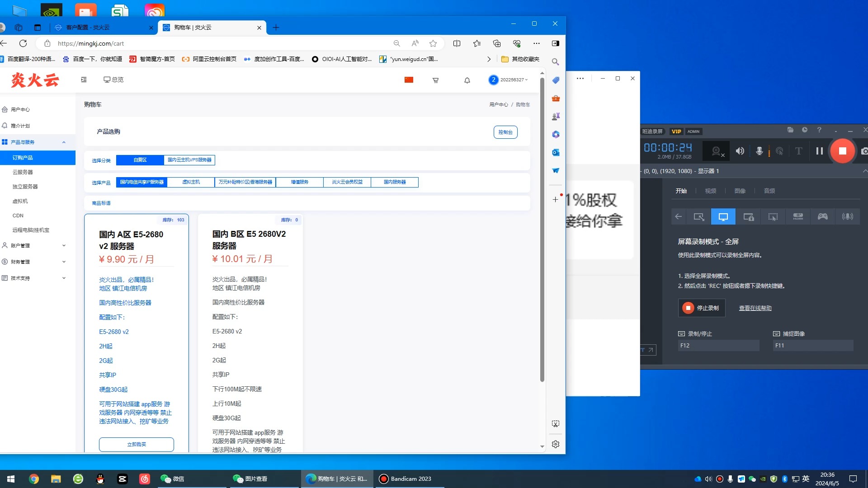Open 总览 overview link in header

113,80
